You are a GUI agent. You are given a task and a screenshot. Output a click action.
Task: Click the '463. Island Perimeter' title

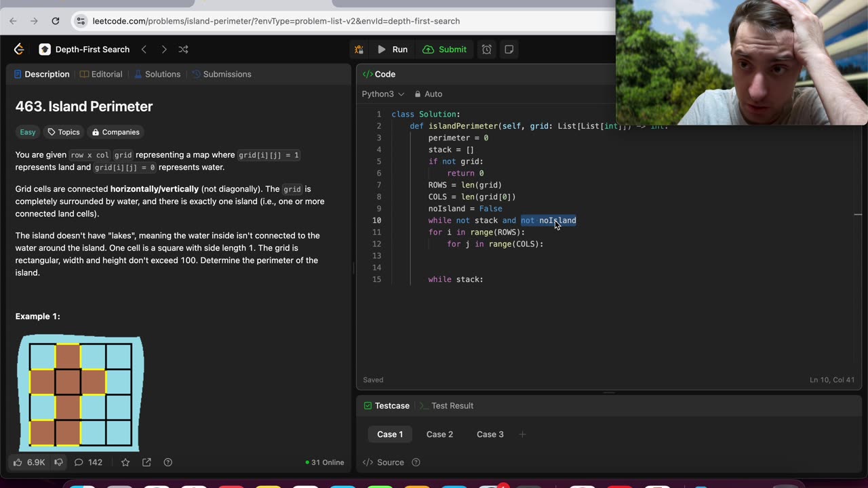(84, 106)
